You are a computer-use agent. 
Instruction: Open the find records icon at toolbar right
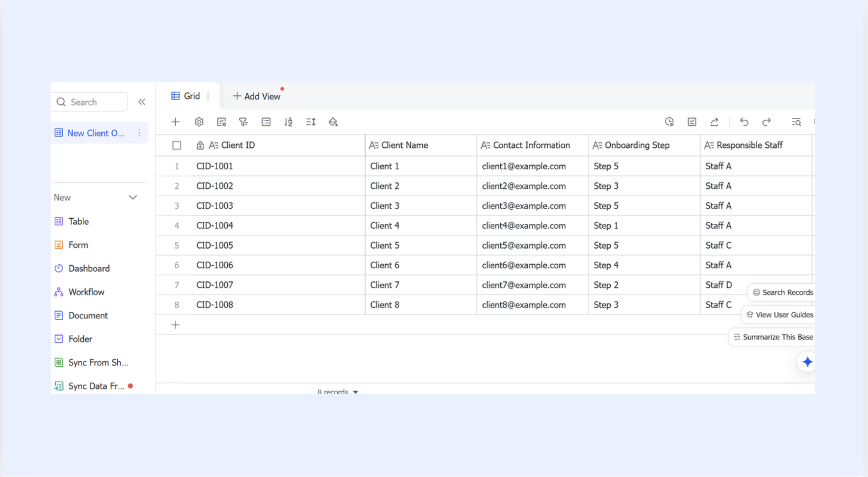796,122
